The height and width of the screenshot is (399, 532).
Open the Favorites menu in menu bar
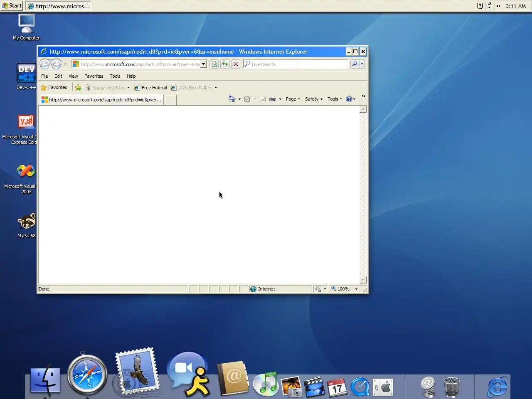pos(94,76)
